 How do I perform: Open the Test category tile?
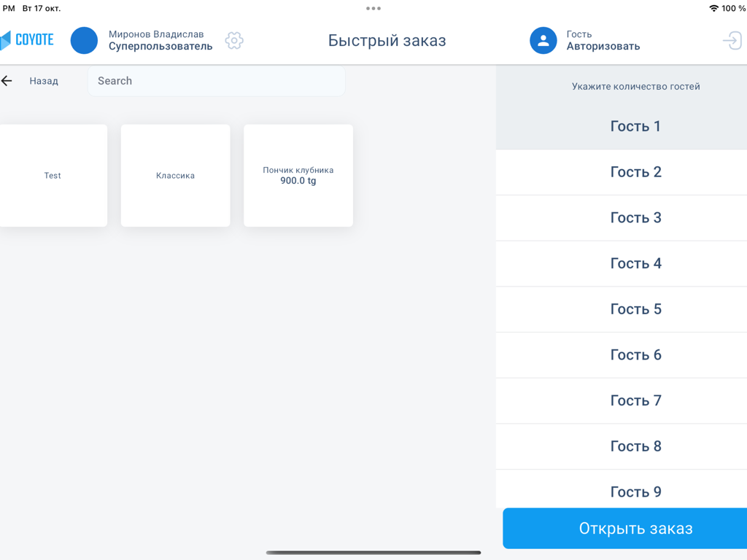point(53,176)
